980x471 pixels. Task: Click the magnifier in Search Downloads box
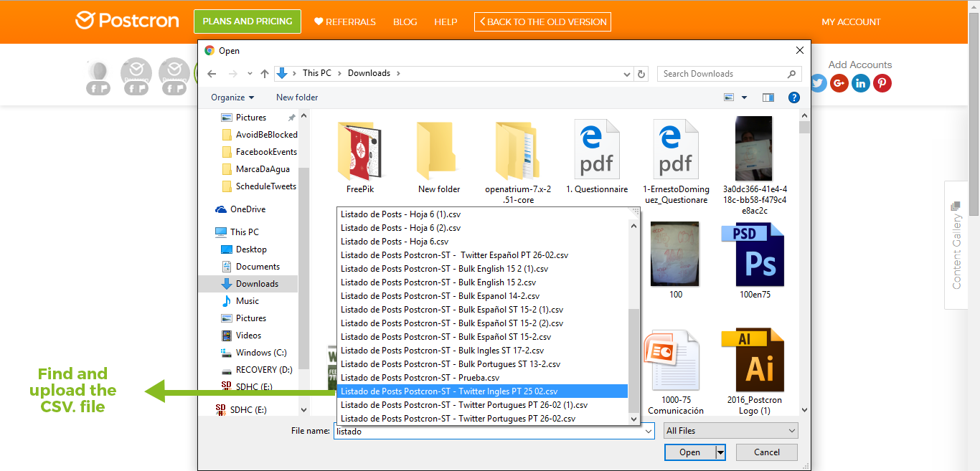(x=791, y=73)
